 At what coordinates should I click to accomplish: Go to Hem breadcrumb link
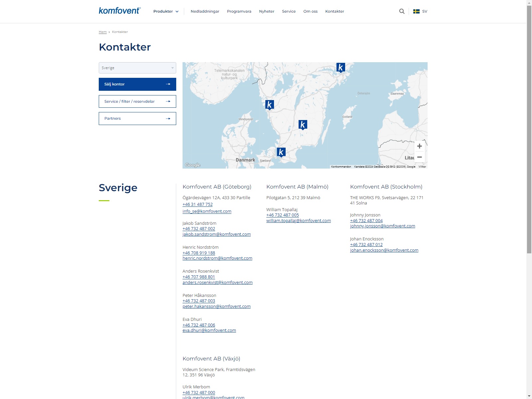click(x=103, y=32)
